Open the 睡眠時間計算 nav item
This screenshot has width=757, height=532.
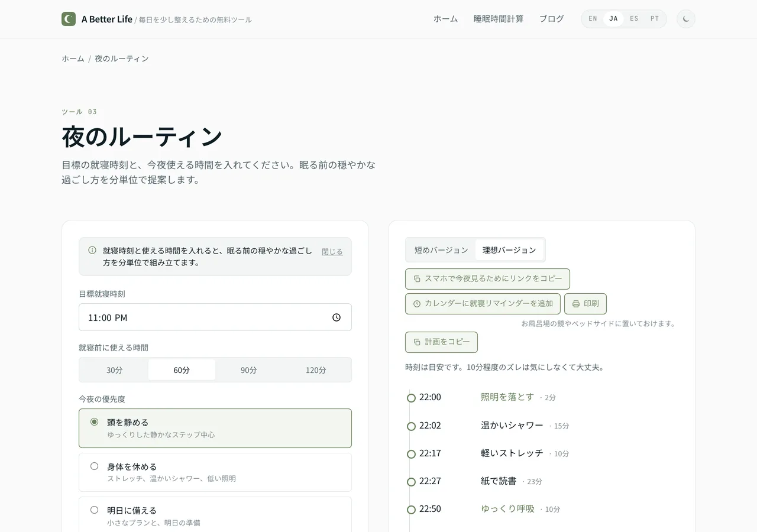[499, 19]
